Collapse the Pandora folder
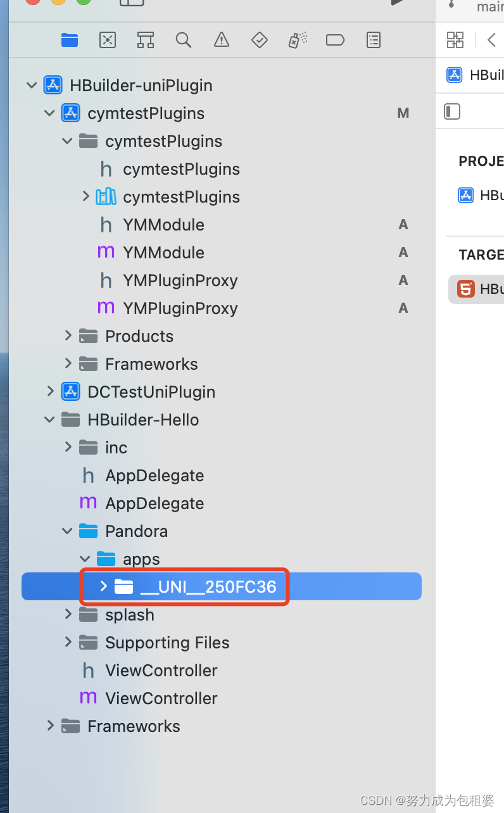The width and height of the screenshot is (504, 813). tap(67, 531)
